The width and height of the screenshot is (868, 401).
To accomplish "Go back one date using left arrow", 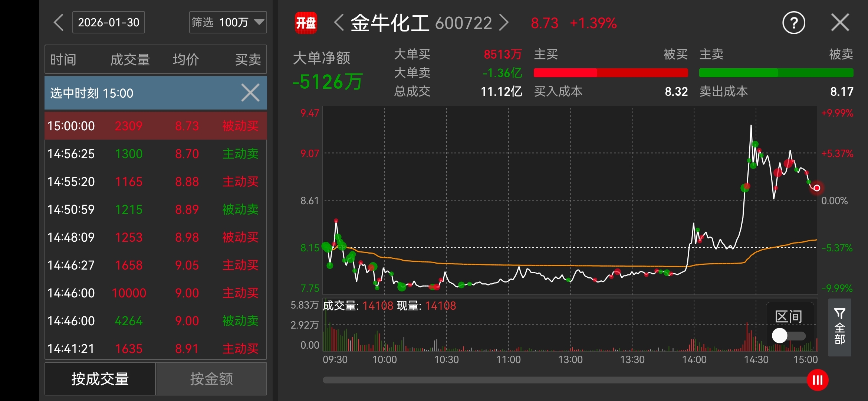I will point(59,22).
